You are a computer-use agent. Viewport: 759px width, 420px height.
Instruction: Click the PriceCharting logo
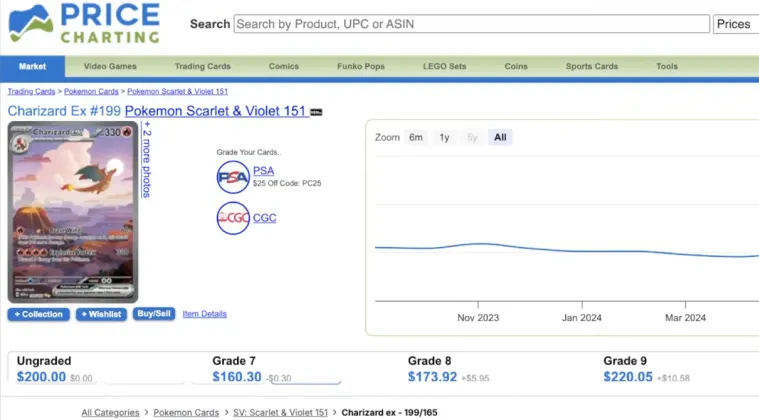tap(83, 25)
